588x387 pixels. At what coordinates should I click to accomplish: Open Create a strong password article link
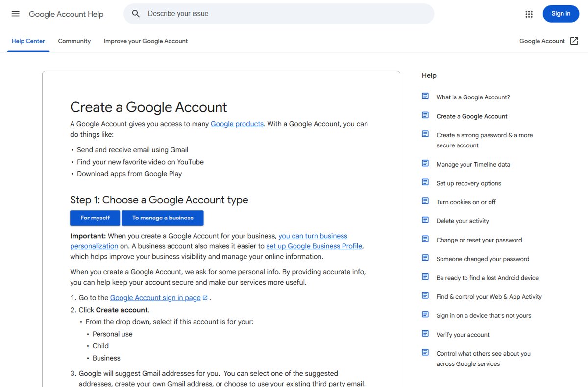(485, 140)
